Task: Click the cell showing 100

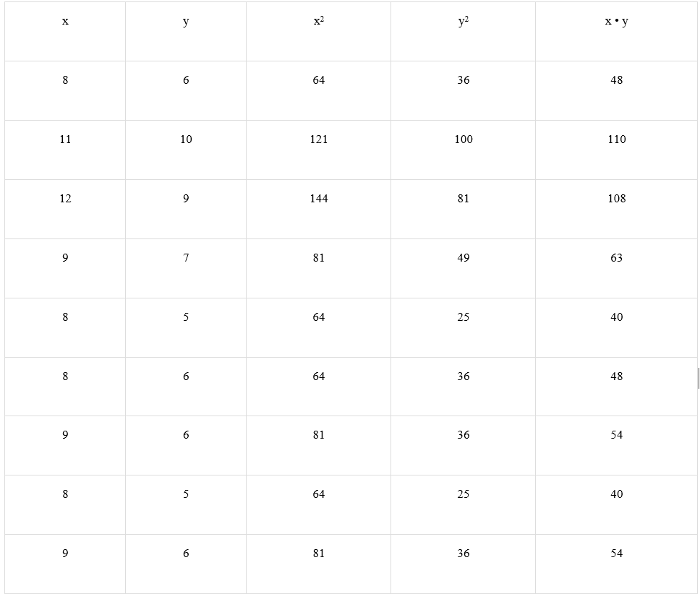Action: point(463,150)
